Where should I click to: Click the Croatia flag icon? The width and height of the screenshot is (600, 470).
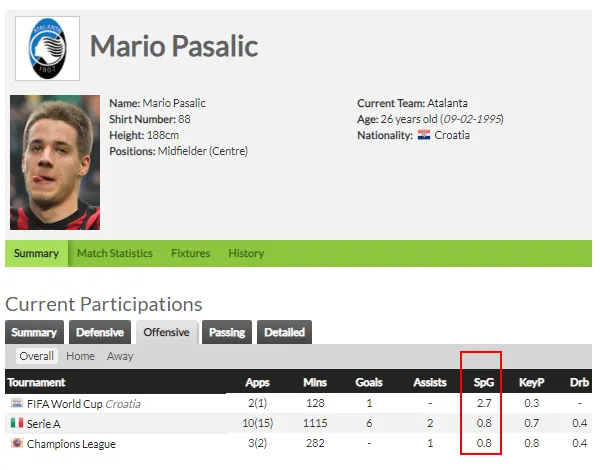(424, 135)
